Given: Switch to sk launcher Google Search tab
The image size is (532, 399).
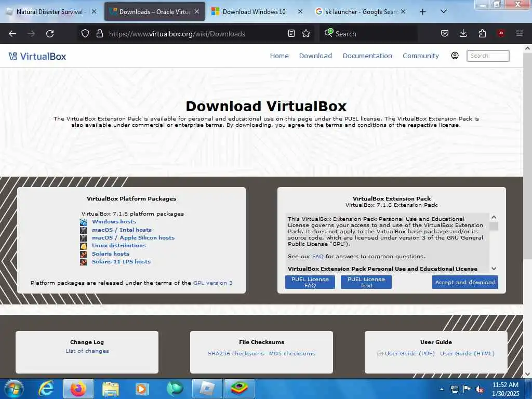Looking at the screenshot, I should pos(361,11).
